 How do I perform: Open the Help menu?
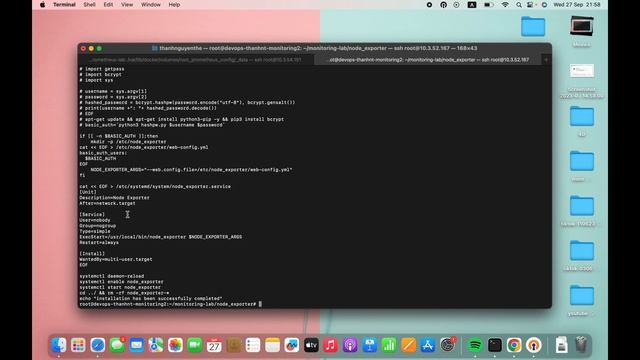coord(174,4)
